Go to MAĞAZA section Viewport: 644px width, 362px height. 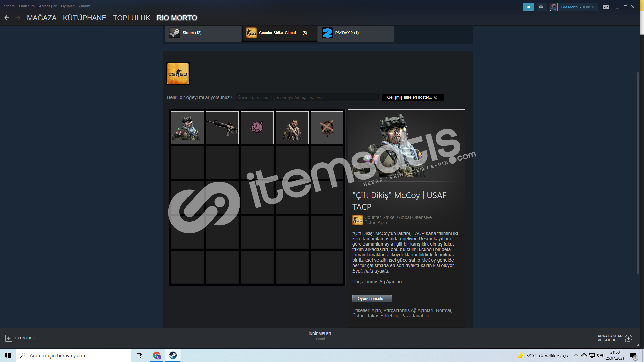[x=42, y=18]
